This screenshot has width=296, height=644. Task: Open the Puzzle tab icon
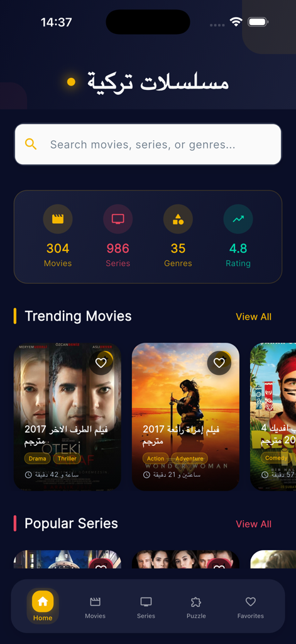point(196,602)
